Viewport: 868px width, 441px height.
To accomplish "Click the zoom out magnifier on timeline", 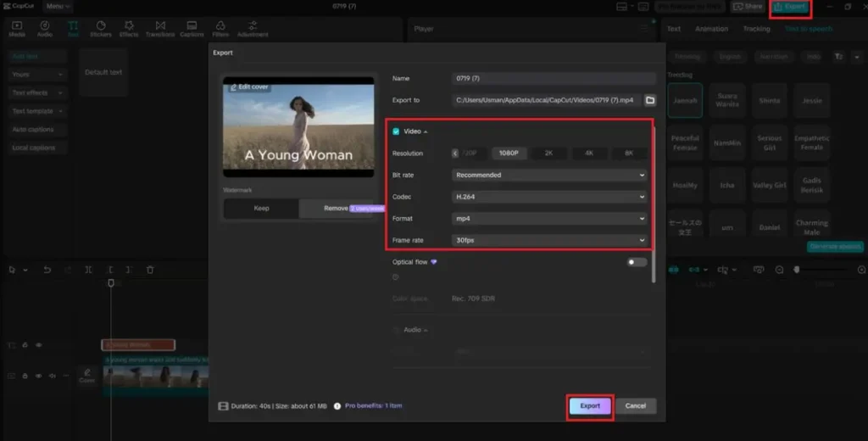I will [780, 270].
